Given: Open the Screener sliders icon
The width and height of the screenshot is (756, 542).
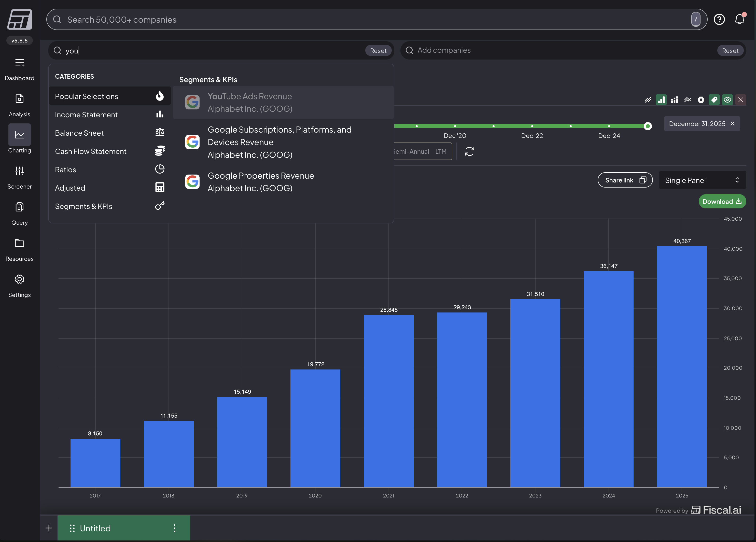Looking at the screenshot, I should pos(19,171).
